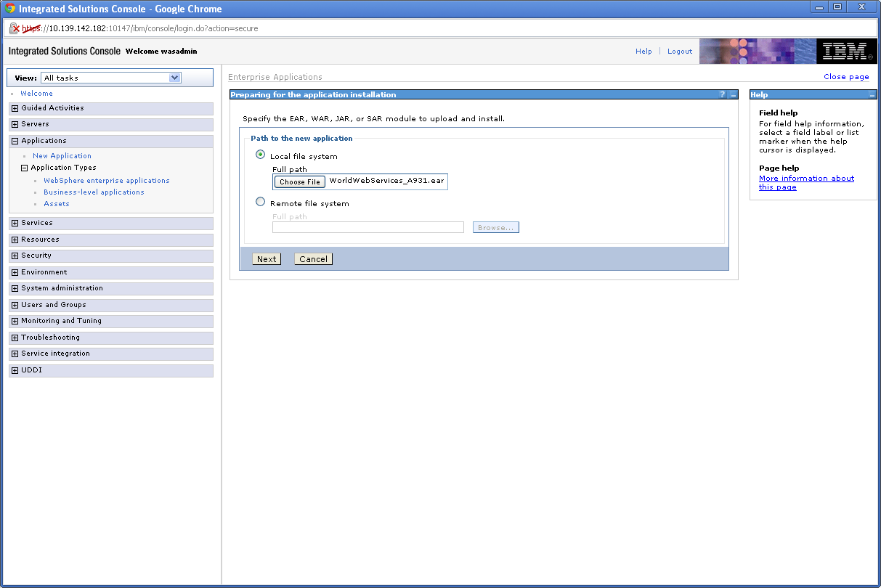Select Local file system radio button

click(261, 155)
